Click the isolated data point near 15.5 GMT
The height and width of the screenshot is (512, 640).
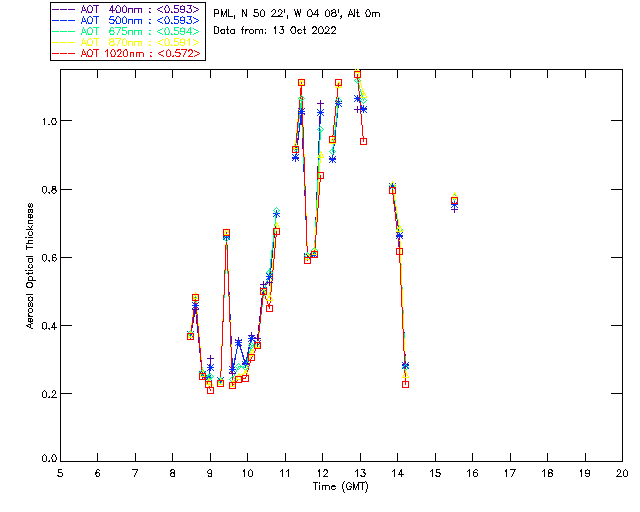pyautogui.click(x=454, y=202)
